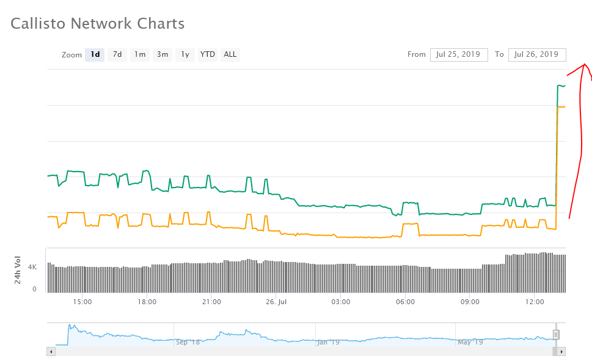The width and height of the screenshot is (592, 364).
Task: Click the 06:00 time axis label
Action: click(x=405, y=302)
